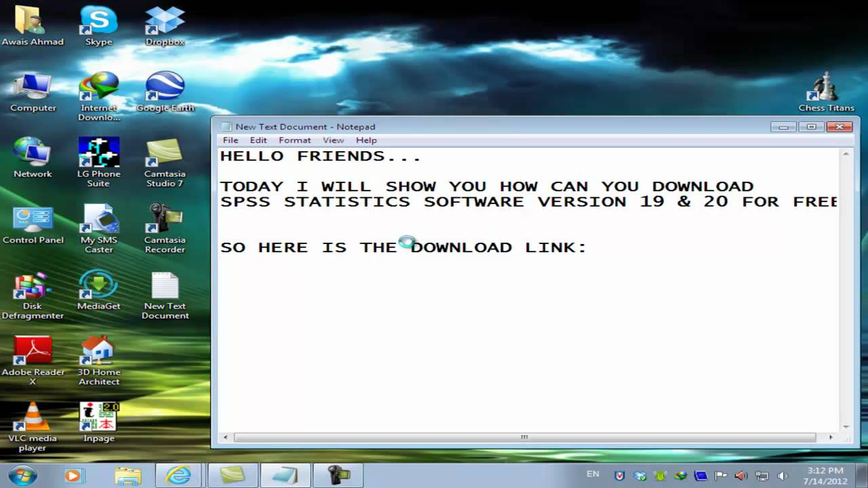Click the 'SO HERE IS THE DOWNLOAD LINK:' line
The height and width of the screenshot is (488, 868).
coord(403,247)
